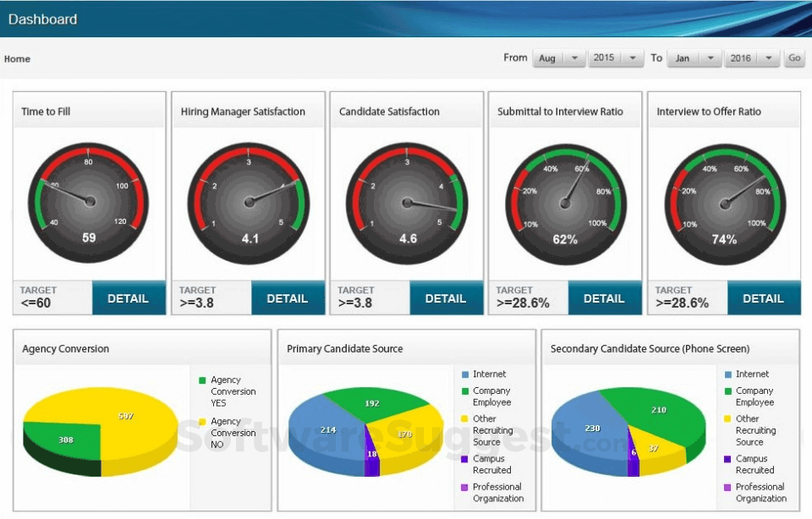
Task: Open the Interview to Offer Ratio gauge
Action: (x=723, y=203)
